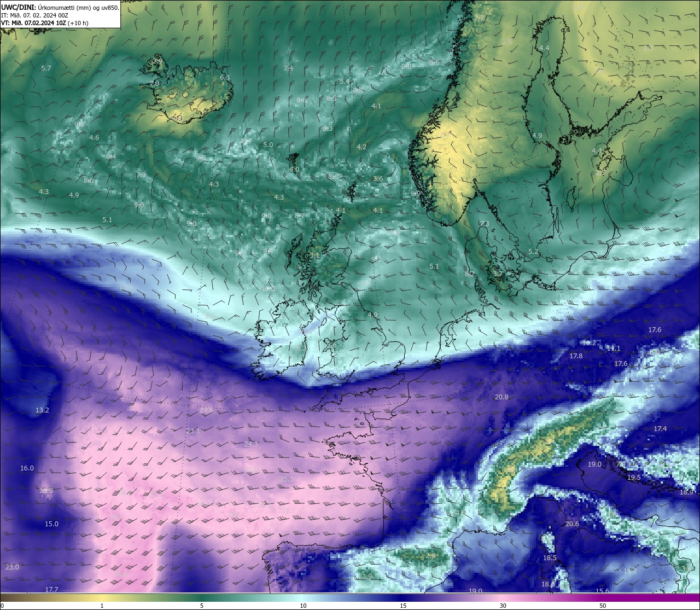
Task: Click the 7.3 value north of Denmark
Action: point(485,224)
